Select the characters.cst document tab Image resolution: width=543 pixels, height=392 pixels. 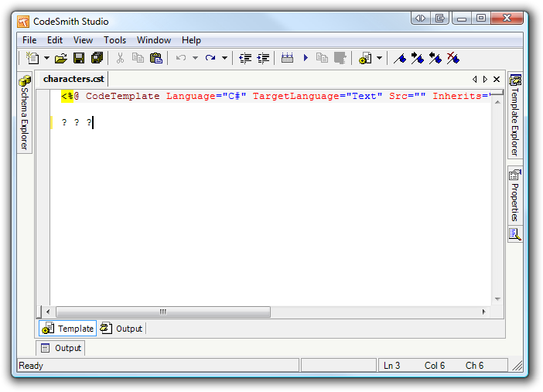pos(73,79)
